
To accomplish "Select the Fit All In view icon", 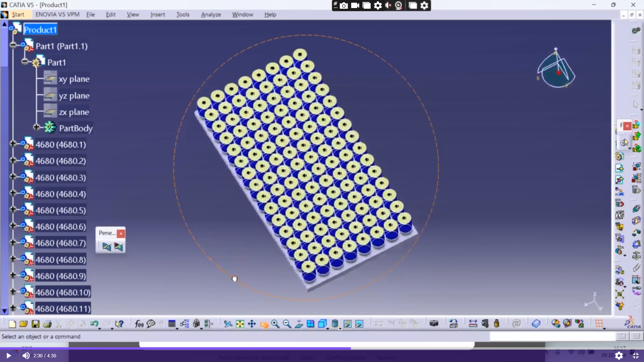I will pos(240,324).
